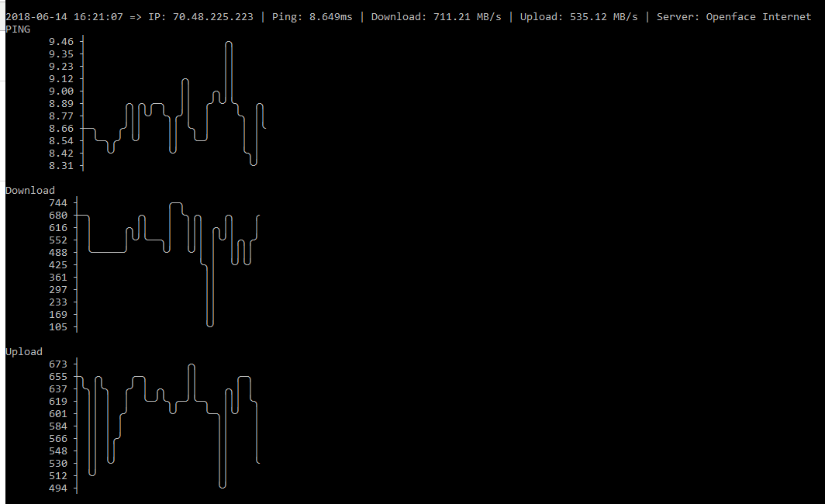This screenshot has height=504, width=825.
Task: Click the 744 download axis label
Action: [58, 202]
